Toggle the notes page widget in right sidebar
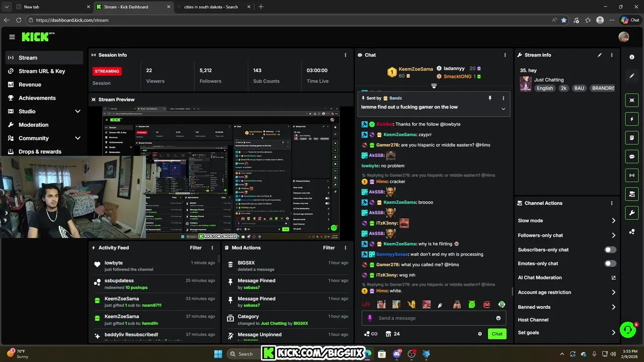This screenshot has width=644, height=362. coord(632,138)
